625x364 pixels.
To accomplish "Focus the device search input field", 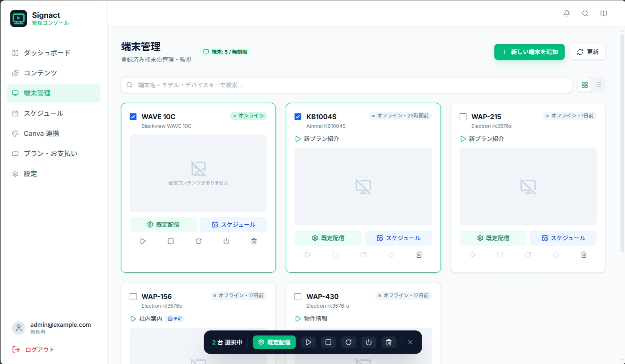I will (x=346, y=85).
